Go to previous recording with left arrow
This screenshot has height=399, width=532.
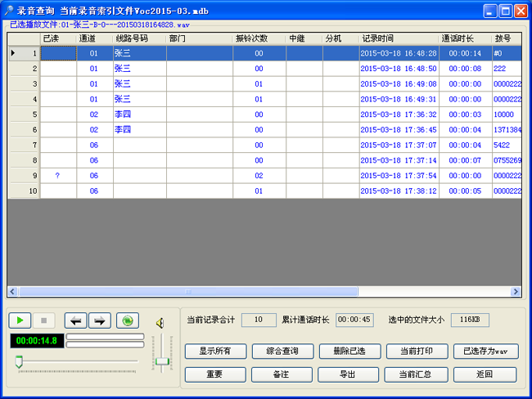tap(74, 321)
